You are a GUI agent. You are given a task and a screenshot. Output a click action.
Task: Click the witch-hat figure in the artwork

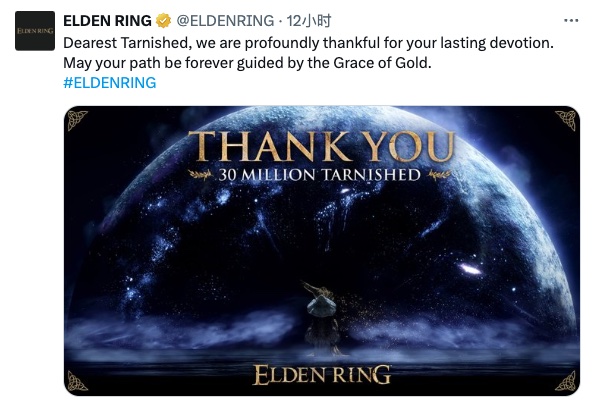pyautogui.click(x=322, y=318)
